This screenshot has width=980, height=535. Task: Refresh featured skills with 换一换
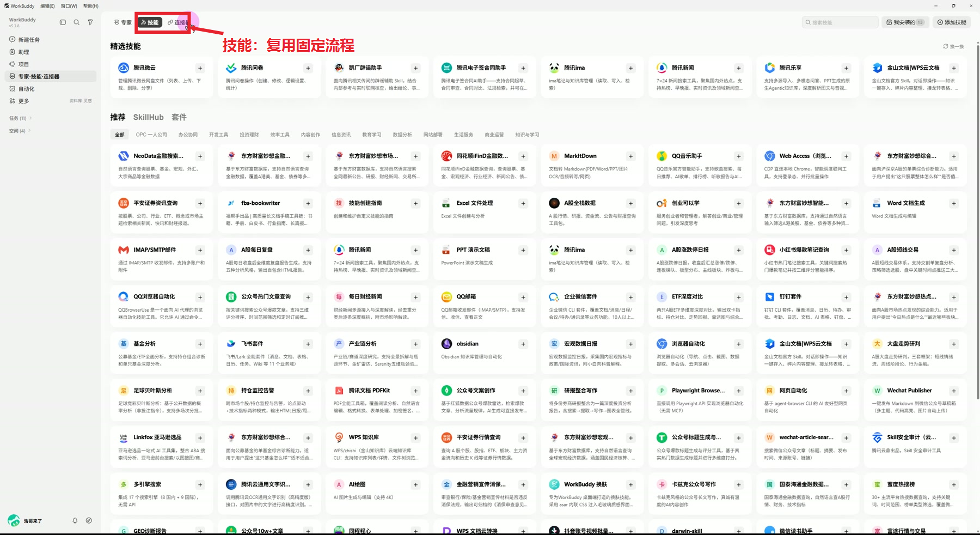(953, 46)
